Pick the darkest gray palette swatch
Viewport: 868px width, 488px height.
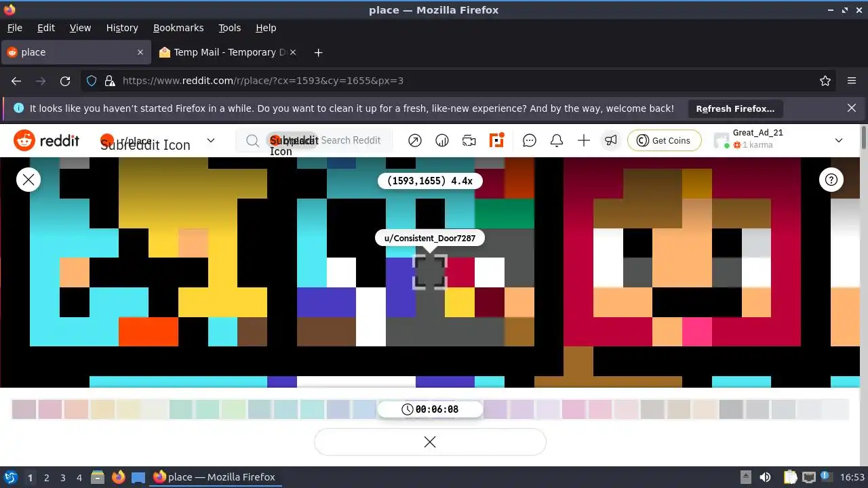coord(732,409)
